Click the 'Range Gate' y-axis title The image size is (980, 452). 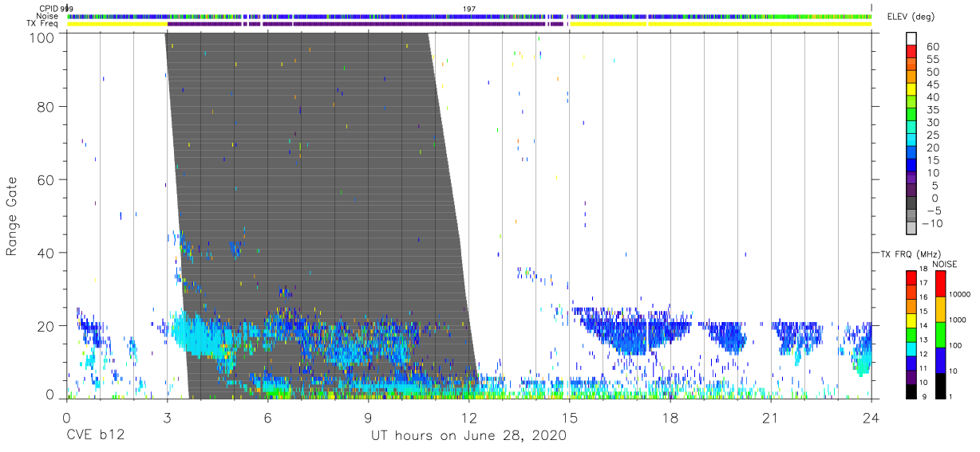point(12,216)
